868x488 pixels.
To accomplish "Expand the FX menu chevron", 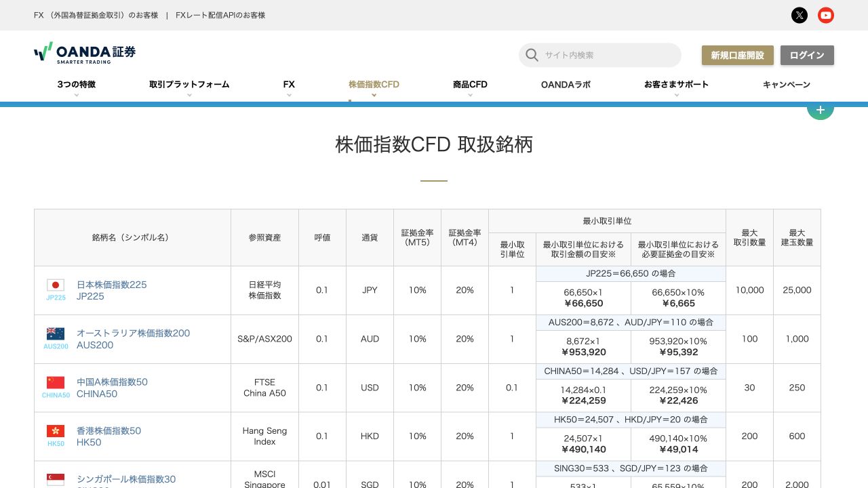I will point(289,96).
